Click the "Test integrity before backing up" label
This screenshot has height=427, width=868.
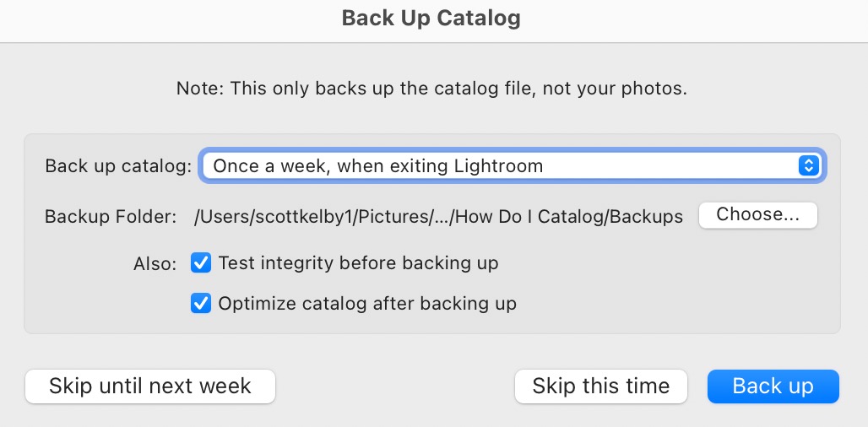358,263
